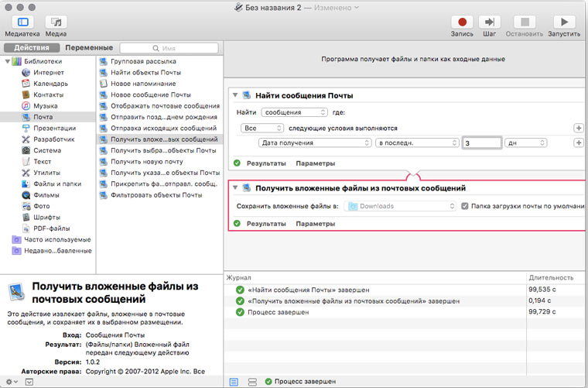This screenshot has width=588, height=388.
Task: Show Параметры of Получить вложенные файлы
Action: tap(316, 224)
